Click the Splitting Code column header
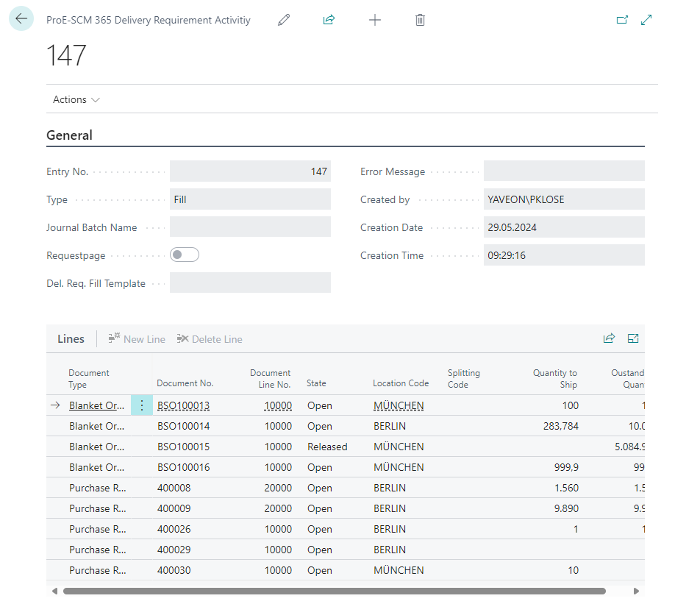 coord(464,378)
